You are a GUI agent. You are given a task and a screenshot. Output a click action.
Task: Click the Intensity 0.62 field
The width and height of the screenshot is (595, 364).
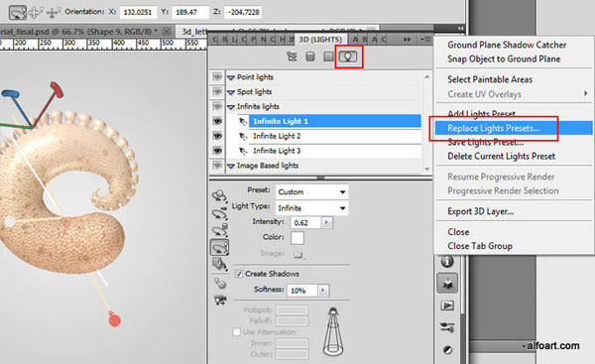click(x=305, y=222)
